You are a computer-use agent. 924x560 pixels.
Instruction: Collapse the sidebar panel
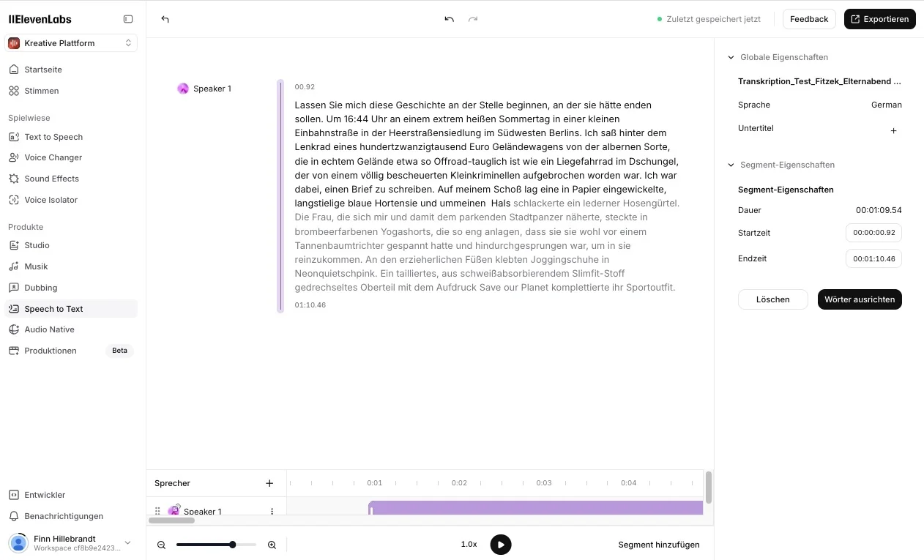coord(128,18)
